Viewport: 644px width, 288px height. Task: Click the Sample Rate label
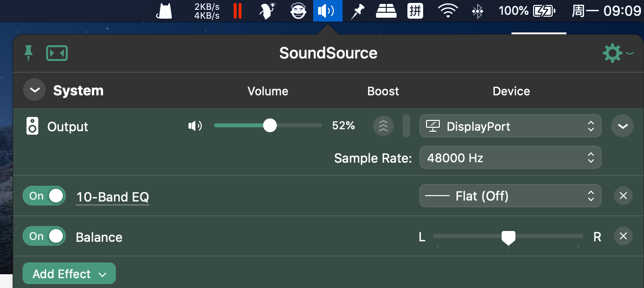click(x=373, y=158)
